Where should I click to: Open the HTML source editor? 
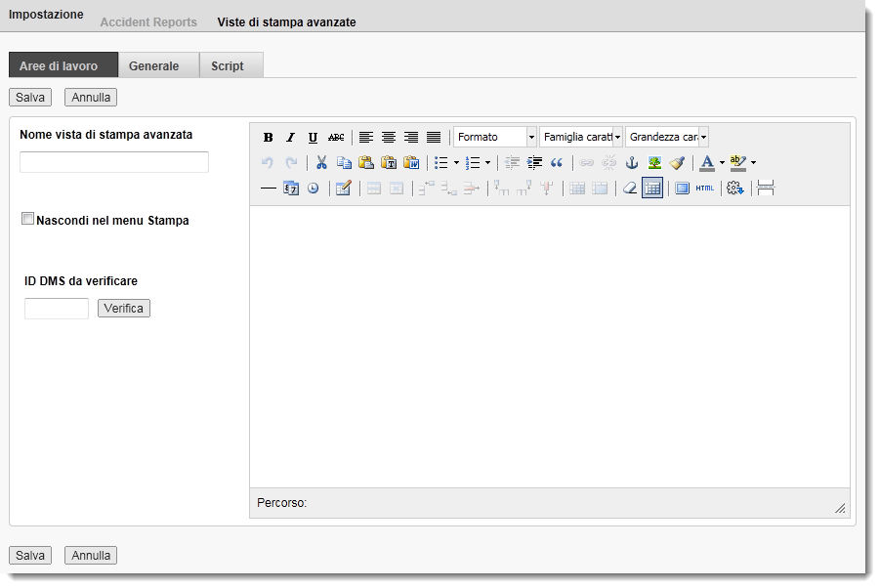(703, 188)
